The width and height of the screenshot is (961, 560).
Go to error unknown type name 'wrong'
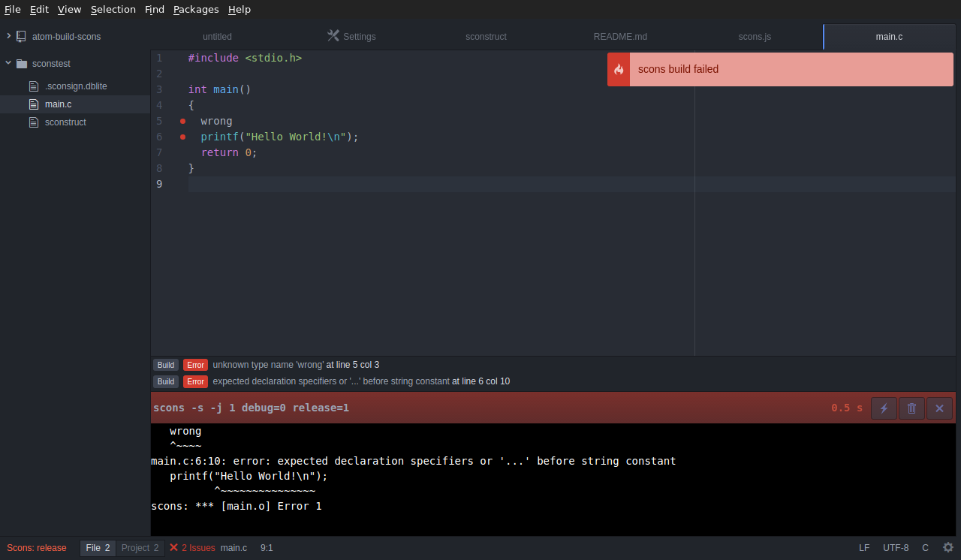pos(296,365)
